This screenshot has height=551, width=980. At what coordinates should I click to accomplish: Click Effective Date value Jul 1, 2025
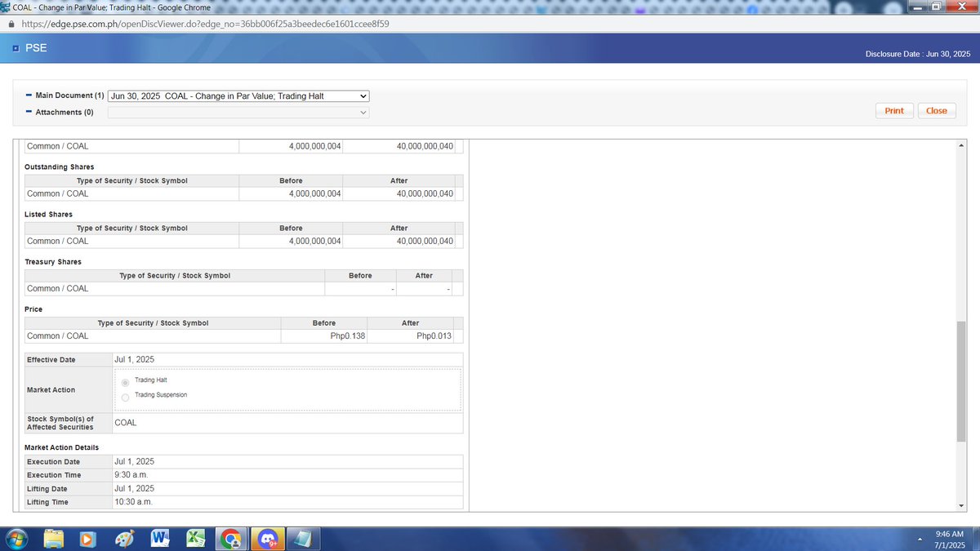tap(135, 359)
